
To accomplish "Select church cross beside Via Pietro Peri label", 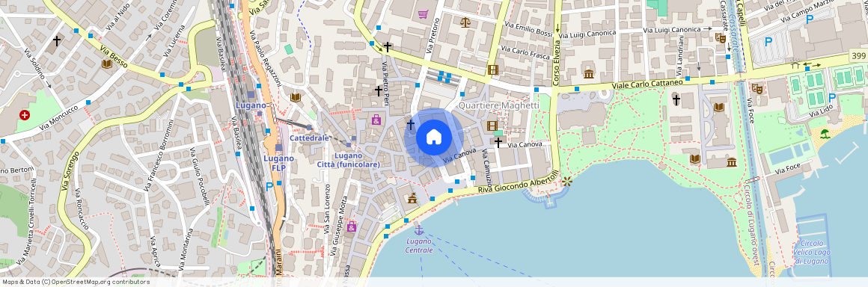I will pyautogui.click(x=379, y=90).
